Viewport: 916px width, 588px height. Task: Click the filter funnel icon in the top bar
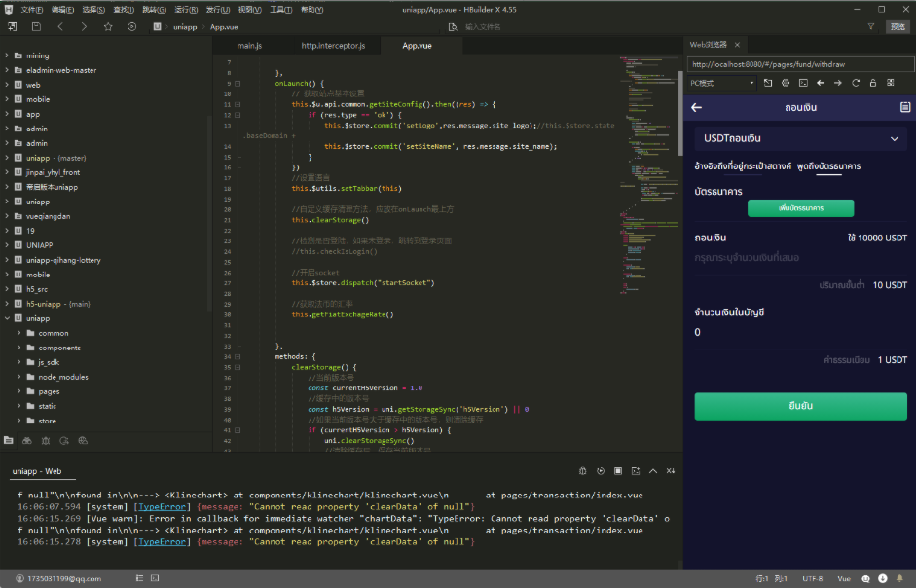click(871, 27)
